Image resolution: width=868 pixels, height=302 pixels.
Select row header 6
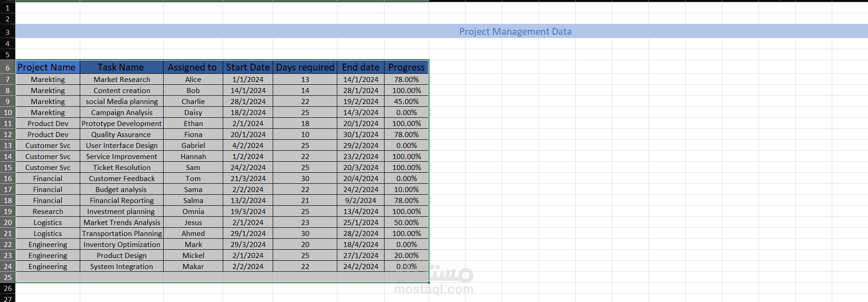tap(7, 67)
